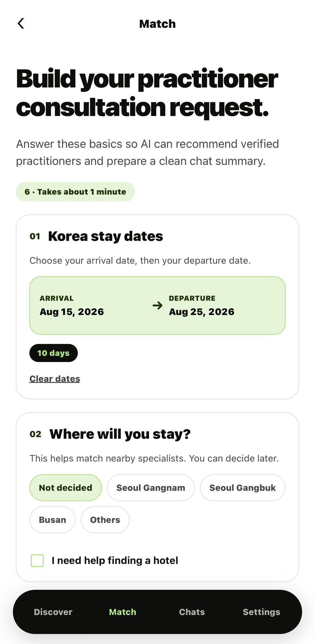
Task: Select the 'Not decided' location chip
Action: [66, 487]
